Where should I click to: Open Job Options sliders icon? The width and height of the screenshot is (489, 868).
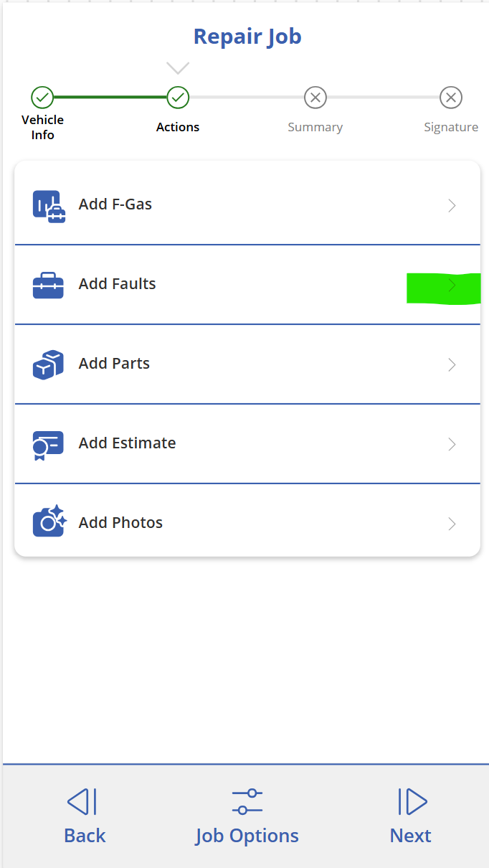247,801
